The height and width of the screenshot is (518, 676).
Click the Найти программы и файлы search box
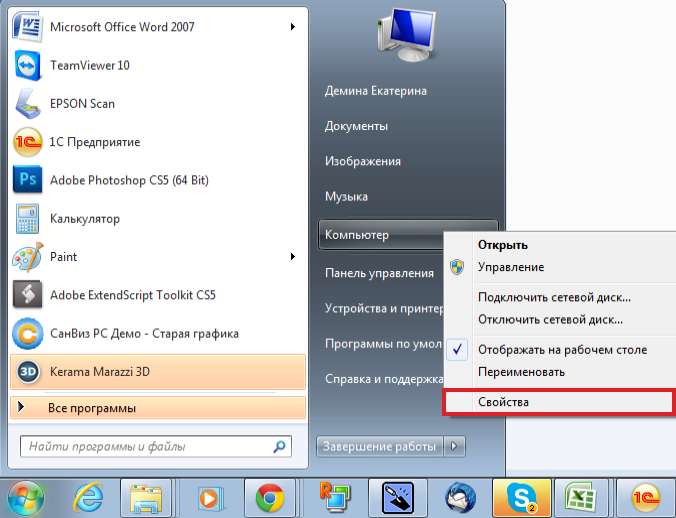click(156, 446)
